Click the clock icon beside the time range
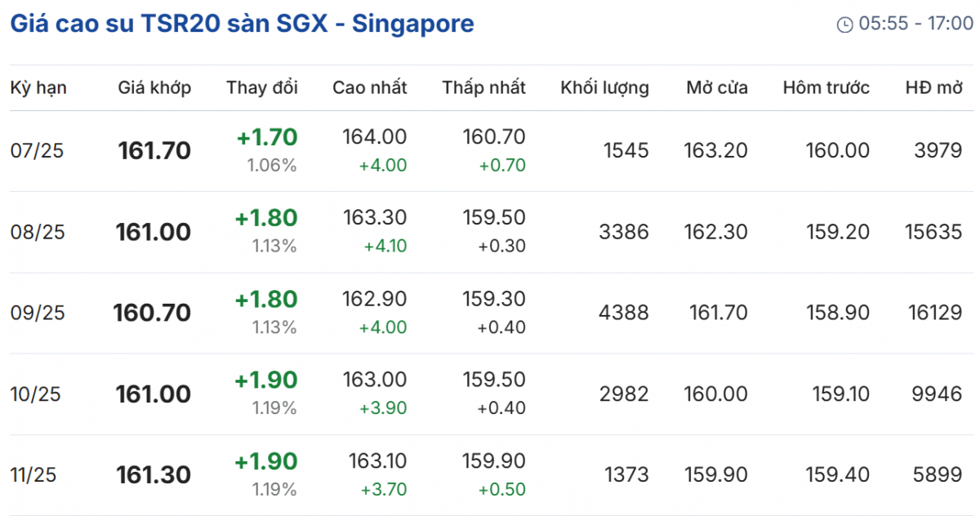The width and height of the screenshot is (980, 516). 845,25
